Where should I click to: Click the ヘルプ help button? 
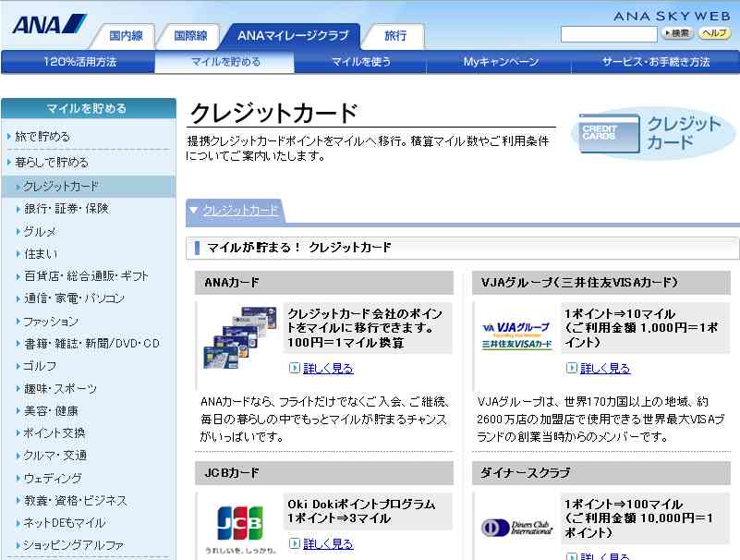pos(714,33)
